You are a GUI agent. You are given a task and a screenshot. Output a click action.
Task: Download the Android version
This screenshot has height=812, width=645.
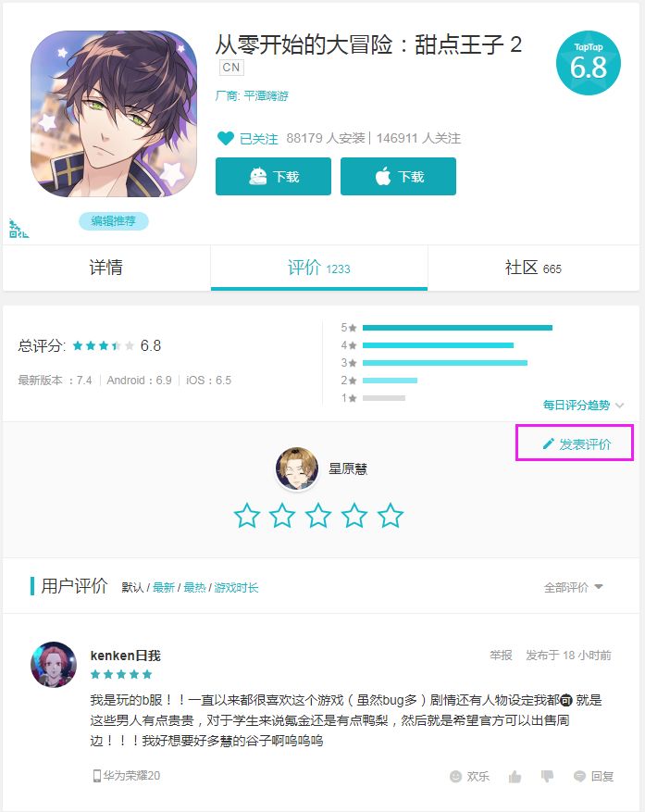tap(273, 177)
